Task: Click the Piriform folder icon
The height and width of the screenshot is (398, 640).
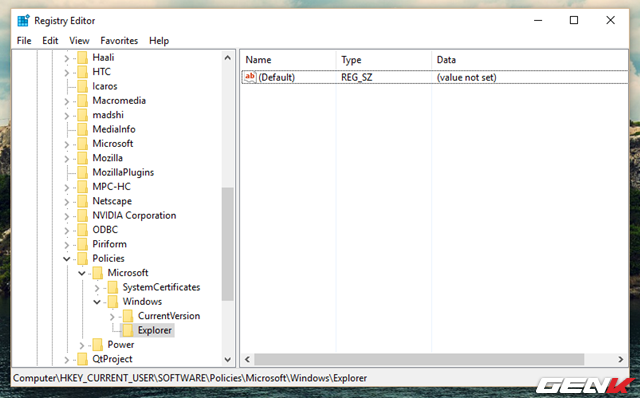Action: point(82,244)
